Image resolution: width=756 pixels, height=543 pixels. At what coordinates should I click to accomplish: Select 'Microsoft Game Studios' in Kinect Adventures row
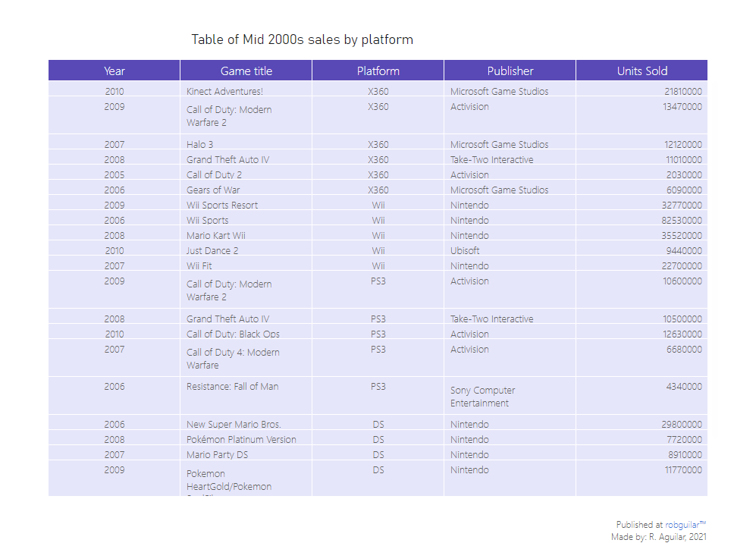pos(500,91)
